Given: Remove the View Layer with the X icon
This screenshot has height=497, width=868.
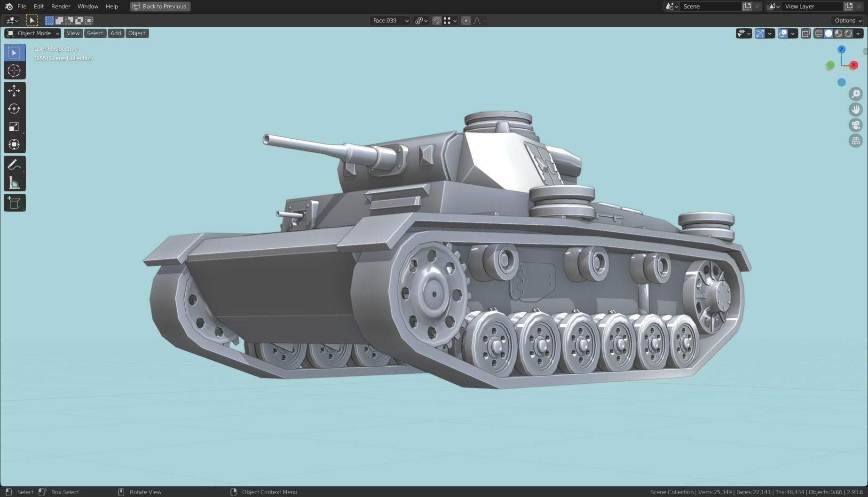Looking at the screenshot, I should [860, 6].
